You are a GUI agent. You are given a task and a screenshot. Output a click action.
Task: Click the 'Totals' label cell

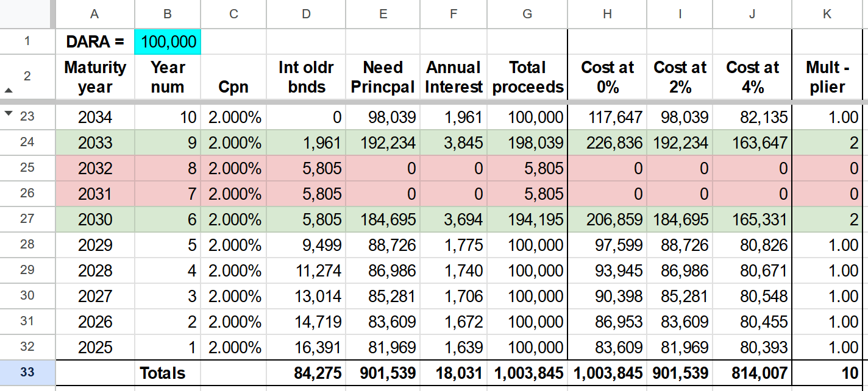168,373
